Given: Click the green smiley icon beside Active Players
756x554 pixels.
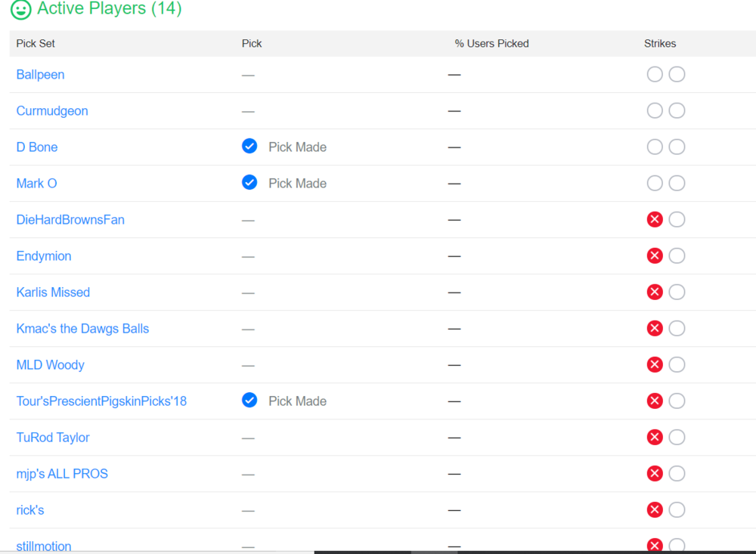Looking at the screenshot, I should (20, 9).
